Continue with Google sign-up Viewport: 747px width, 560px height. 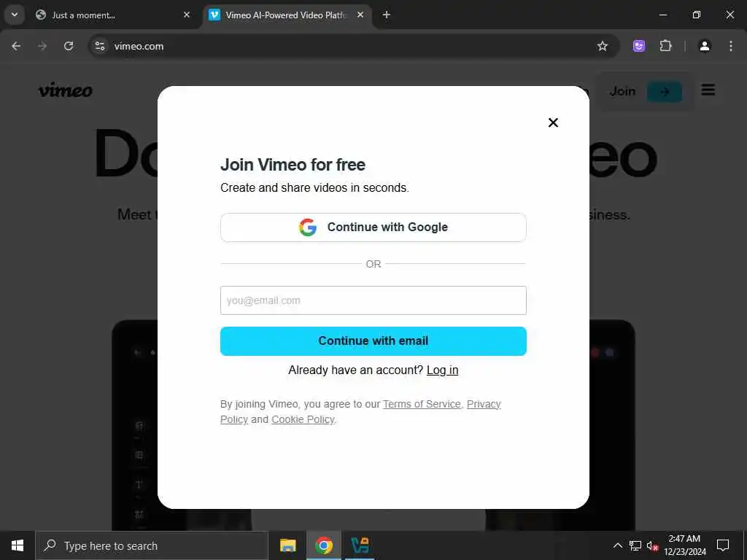pos(373,227)
